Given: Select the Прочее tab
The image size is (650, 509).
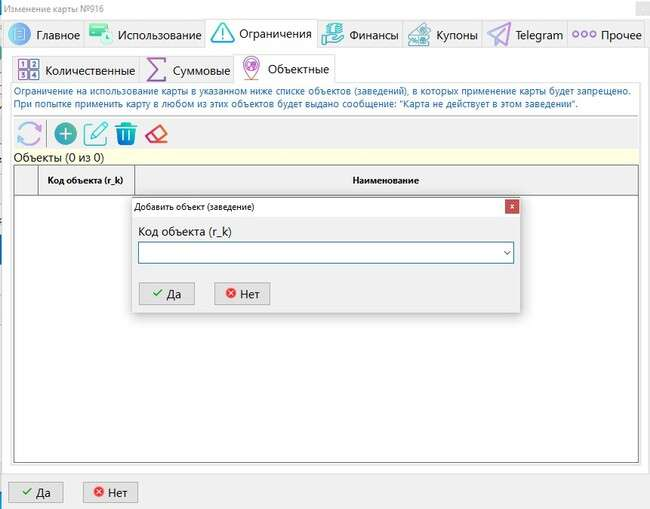Looking at the screenshot, I should 607,35.
